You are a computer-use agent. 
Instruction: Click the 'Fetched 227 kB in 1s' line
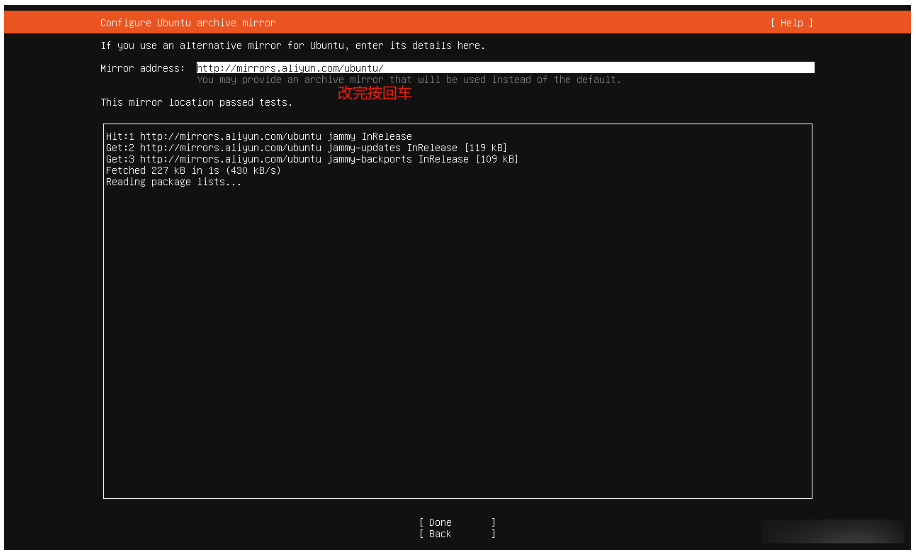(x=193, y=171)
